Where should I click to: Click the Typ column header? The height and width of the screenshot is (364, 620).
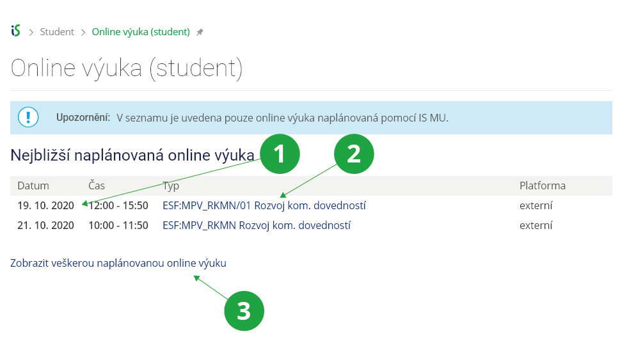coord(171,186)
